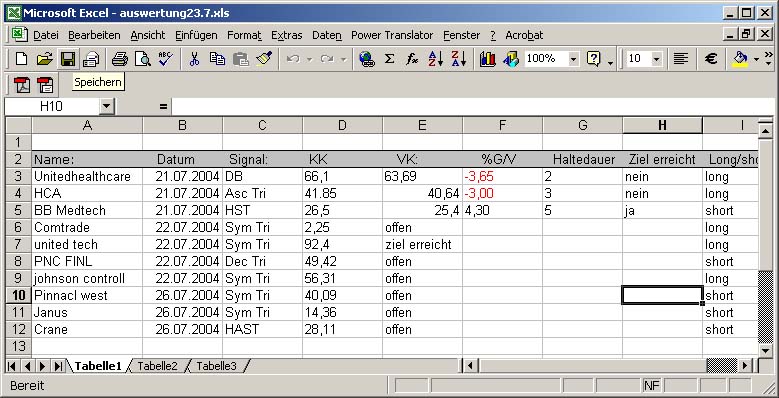Open the fx function wizard
779x398 pixels.
coord(412,59)
